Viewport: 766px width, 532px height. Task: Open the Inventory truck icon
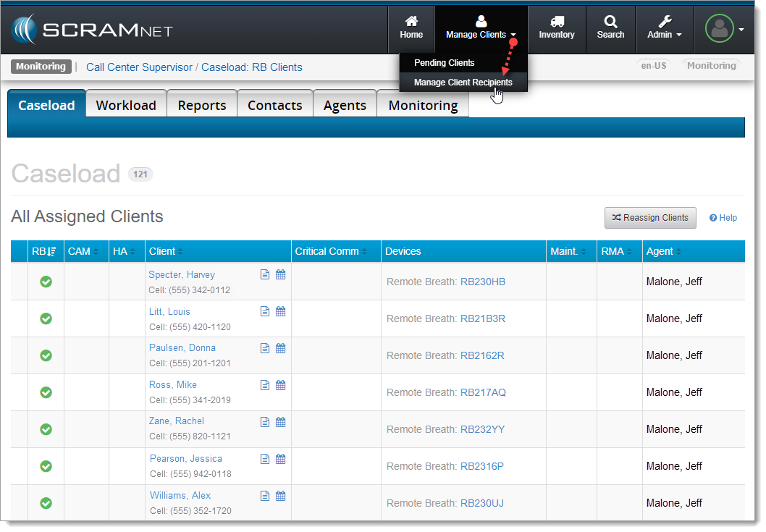click(556, 22)
